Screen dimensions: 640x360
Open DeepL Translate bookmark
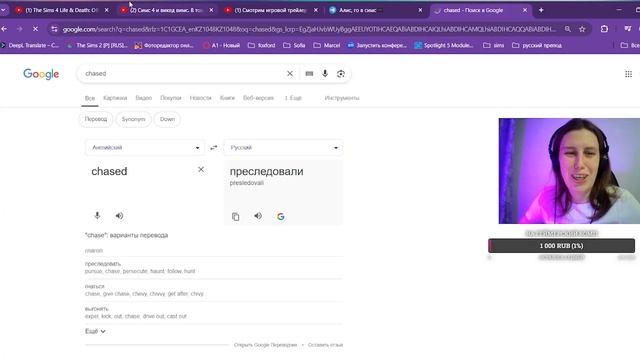(x=30, y=45)
